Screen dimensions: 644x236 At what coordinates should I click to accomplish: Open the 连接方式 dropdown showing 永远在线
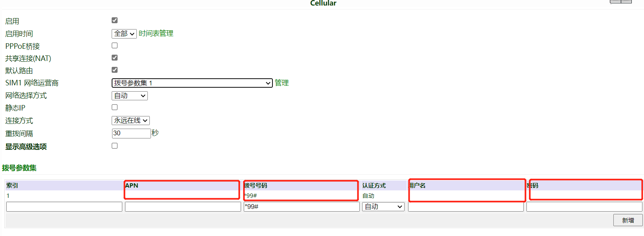coord(131,120)
